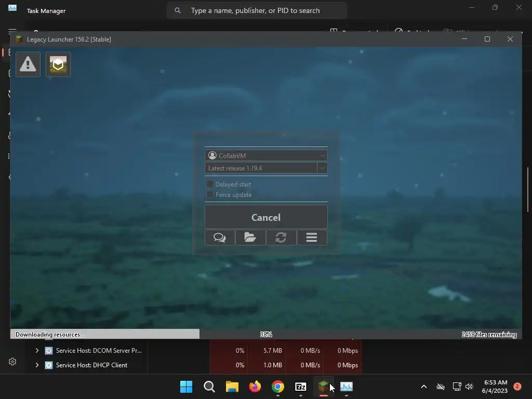Open the hamburger settings menu in launcher
Viewport: 532px width, 399px height.
pyautogui.click(x=312, y=237)
